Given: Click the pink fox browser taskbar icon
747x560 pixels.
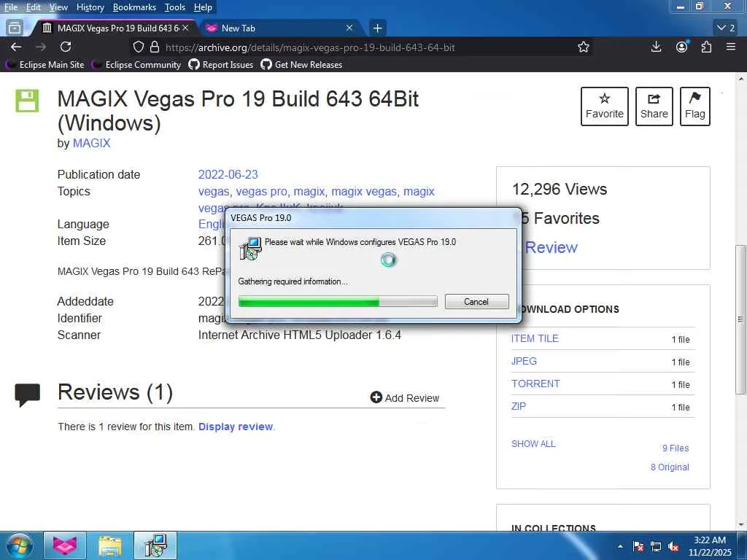Looking at the screenshot, I should pyautogui.click(x=65, y=545).
